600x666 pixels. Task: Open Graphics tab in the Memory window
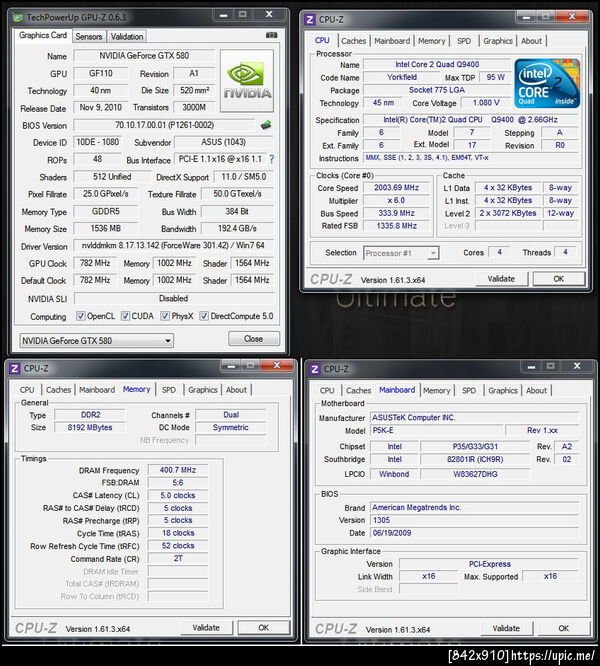(x=203, y=389)
